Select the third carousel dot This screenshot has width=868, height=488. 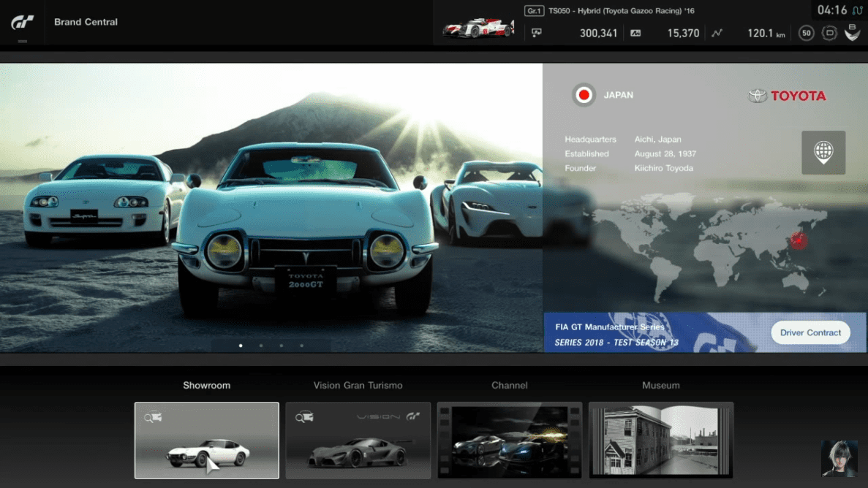click(x=282, y=346)
